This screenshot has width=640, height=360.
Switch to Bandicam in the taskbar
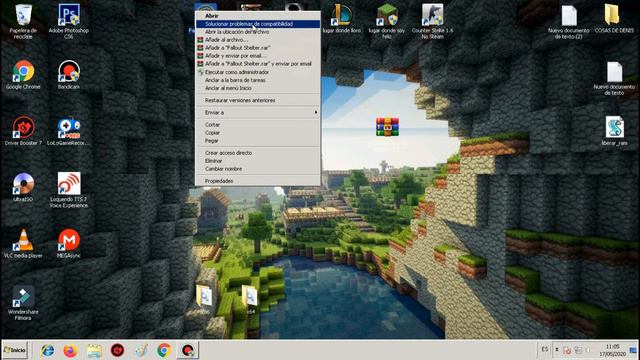(x=187, y=350)
